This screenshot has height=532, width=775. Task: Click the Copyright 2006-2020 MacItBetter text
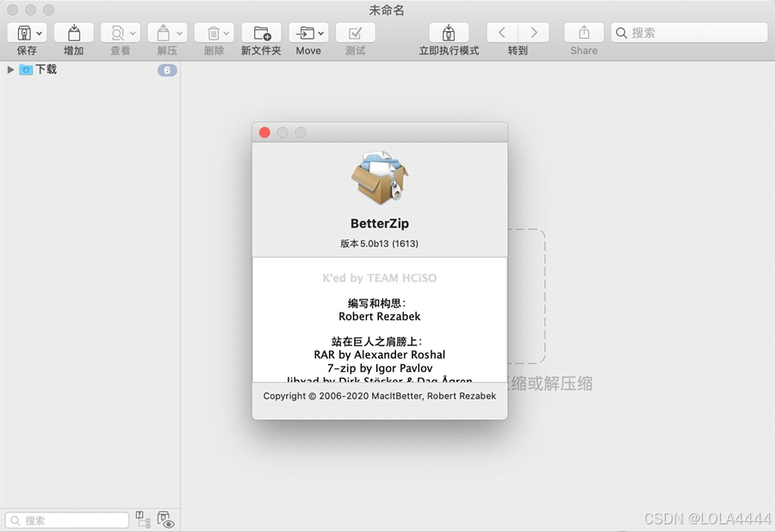coord(380,396)
